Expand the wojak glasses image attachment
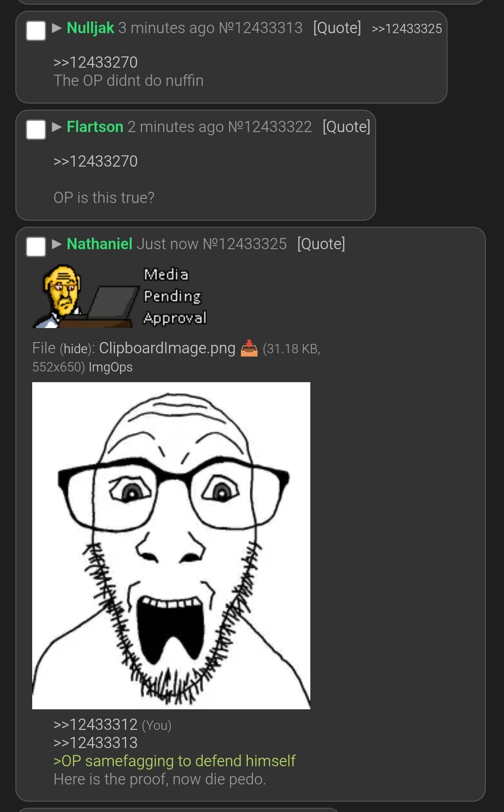The image size is (504, 812). 171,546
